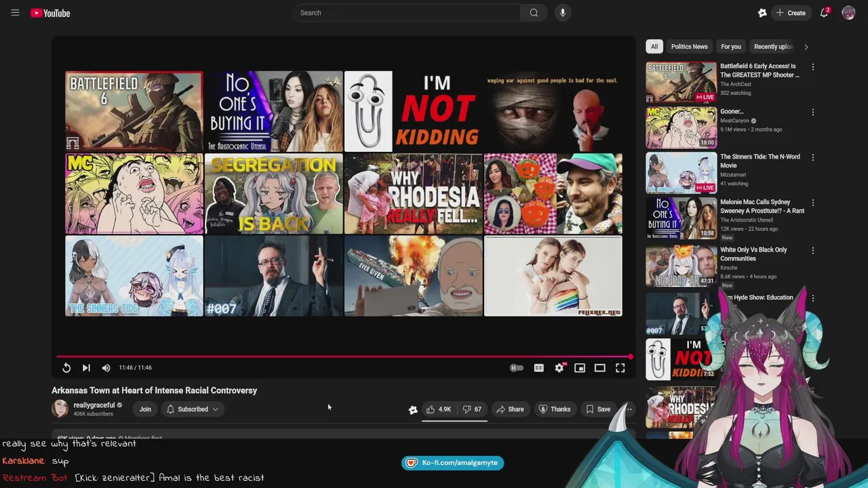Open I'm Not Kidding end-screen tile
Screen dimensions: 868x488
pyautogui.click(x=413, y=111)
